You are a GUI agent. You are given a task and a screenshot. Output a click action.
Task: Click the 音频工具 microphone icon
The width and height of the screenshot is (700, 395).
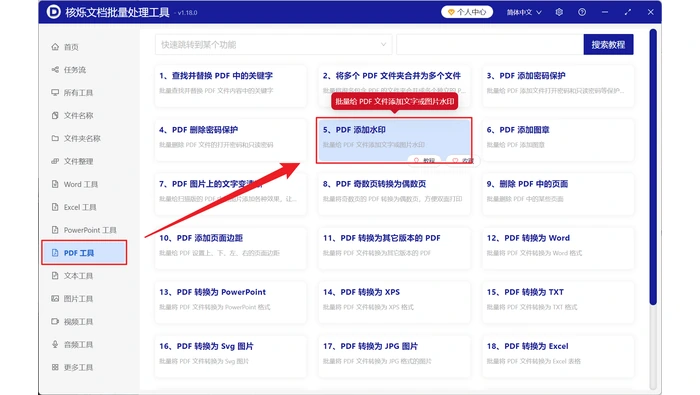[x=55, y=344]
